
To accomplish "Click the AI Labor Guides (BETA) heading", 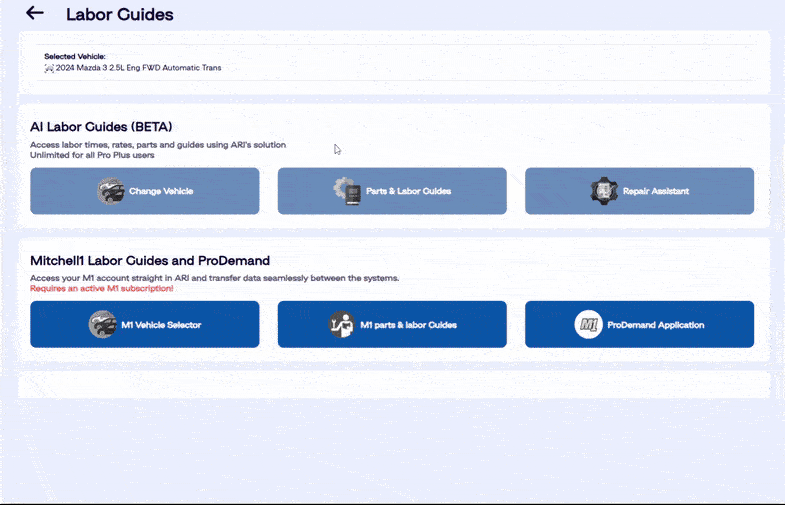I will coord(101,127).
